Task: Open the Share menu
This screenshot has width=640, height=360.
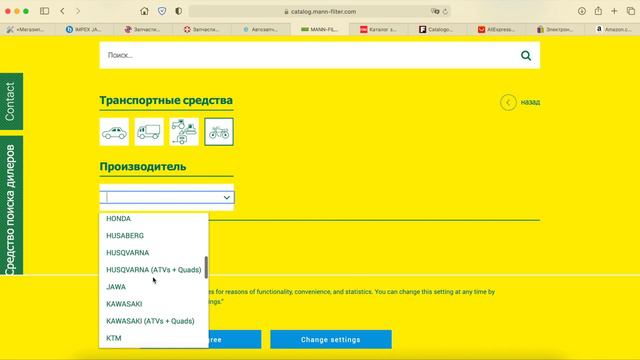Action: [598, 11]
